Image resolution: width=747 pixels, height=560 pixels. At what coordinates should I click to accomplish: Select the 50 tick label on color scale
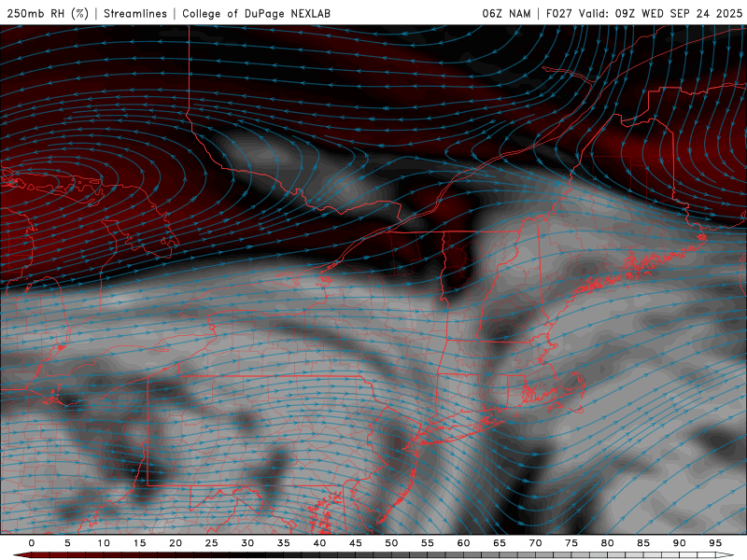[391, 543]
